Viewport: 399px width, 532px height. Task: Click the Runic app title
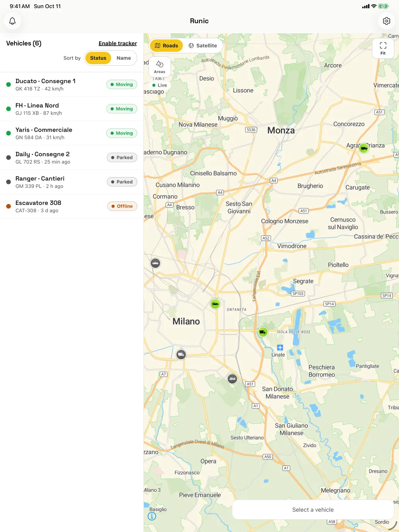point(199,21)
